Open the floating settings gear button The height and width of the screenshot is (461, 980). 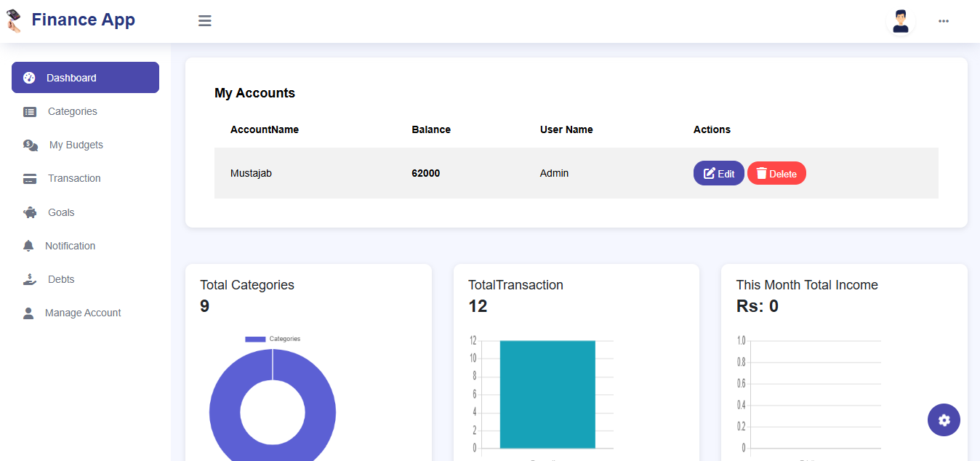944,420
